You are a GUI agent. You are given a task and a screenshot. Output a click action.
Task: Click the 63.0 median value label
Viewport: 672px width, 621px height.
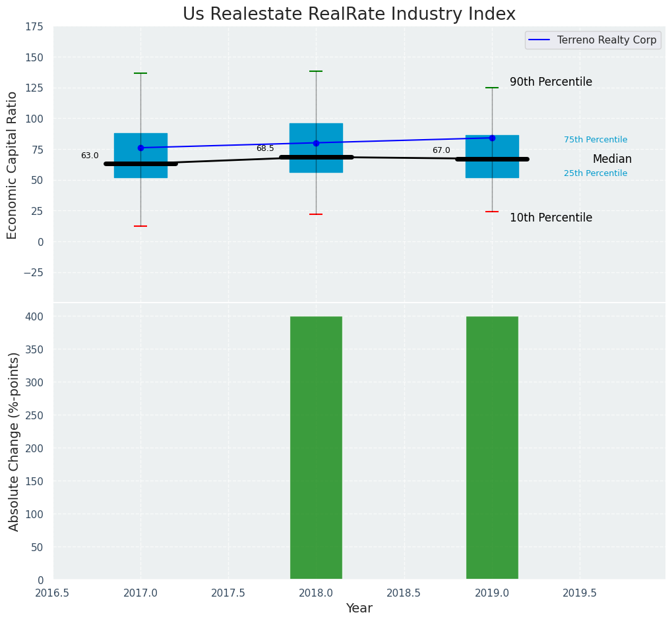pos(90,156)
